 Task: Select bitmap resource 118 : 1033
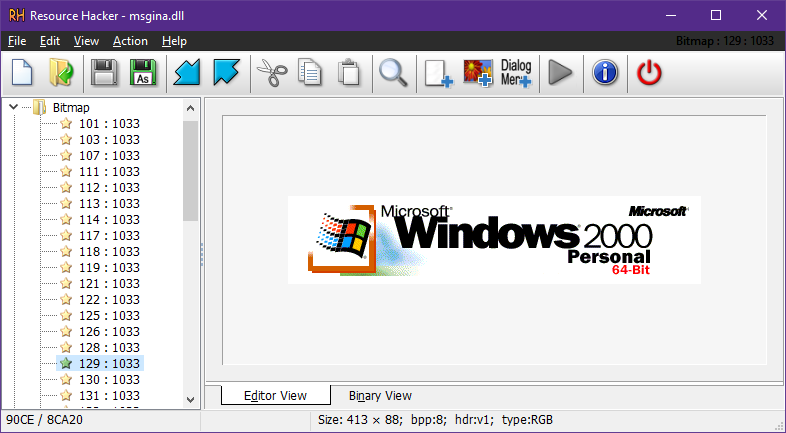click(x=109, y=252)
